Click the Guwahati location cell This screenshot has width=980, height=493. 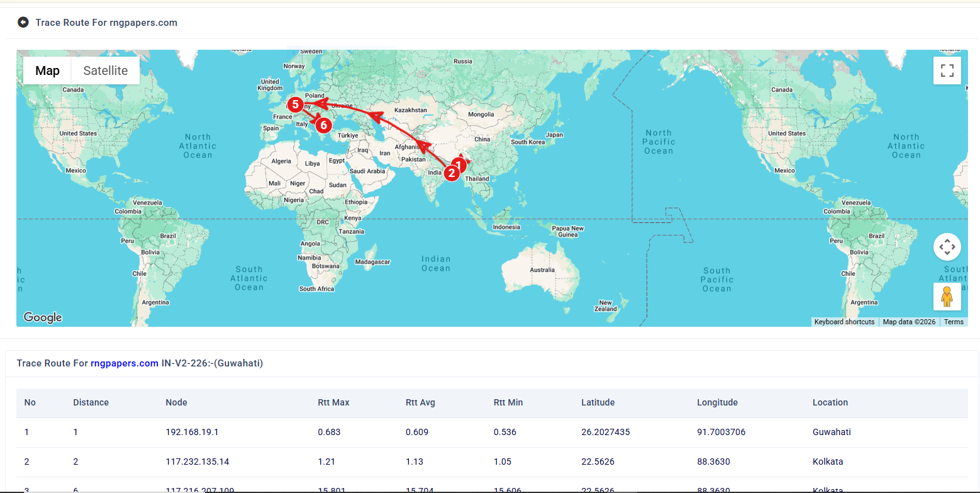click(832, 432)
